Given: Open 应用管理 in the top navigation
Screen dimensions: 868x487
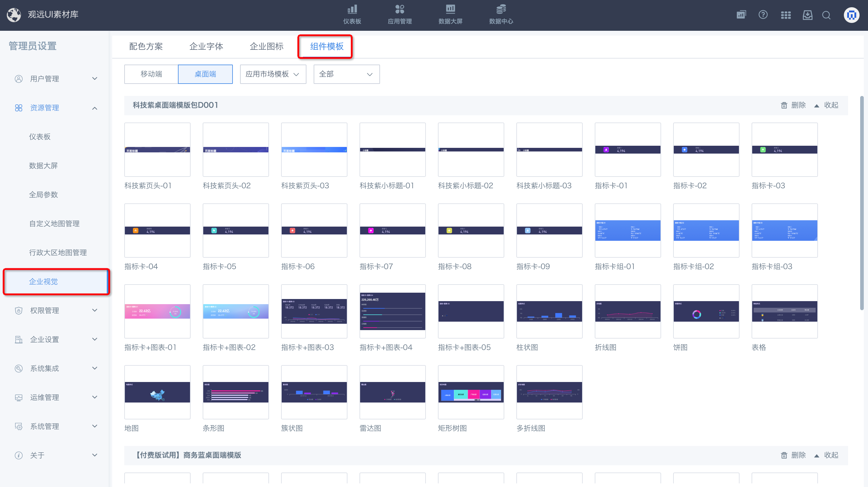Looking at the screenshot, I should (x=400, y=15).
